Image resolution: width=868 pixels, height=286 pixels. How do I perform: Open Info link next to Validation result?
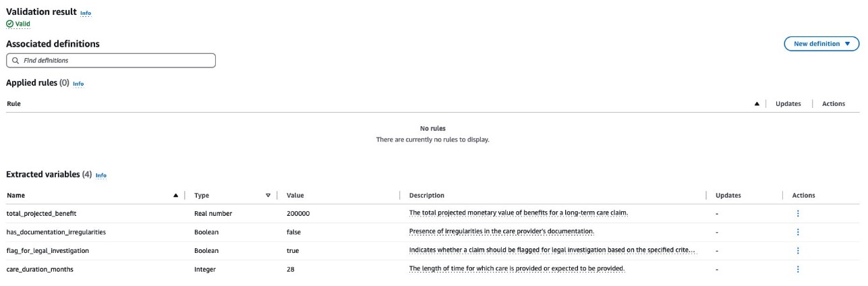tap(86, 13)
